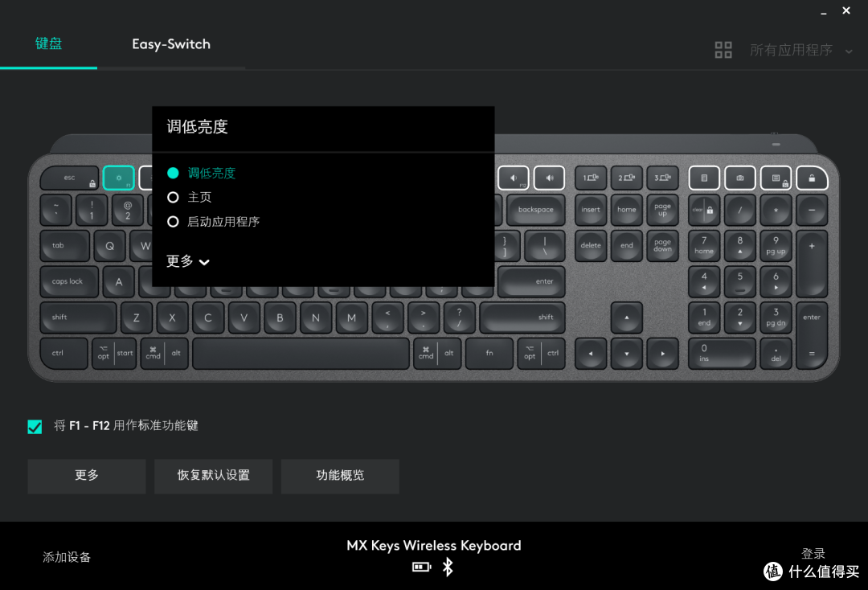Click MX Keys Wireless Keyboard device name

point(434,546)
